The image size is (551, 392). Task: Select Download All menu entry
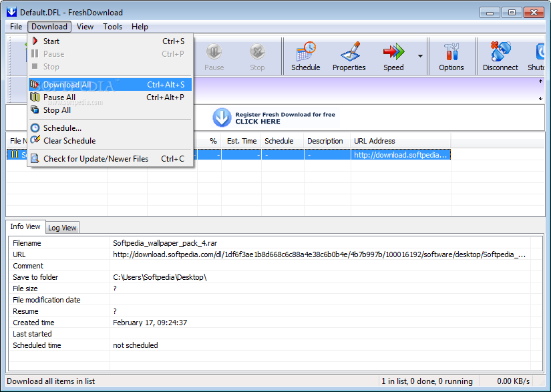tap(110, 85)
